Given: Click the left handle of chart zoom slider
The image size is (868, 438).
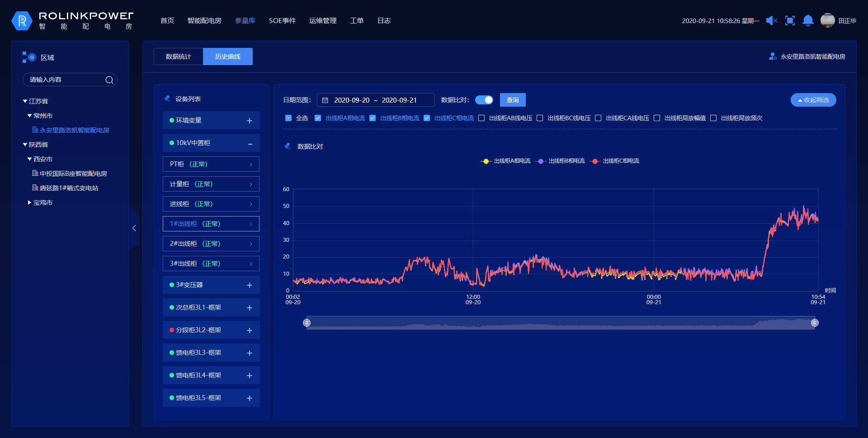Looking at the screenshot, I should click(x=307, y=323).
